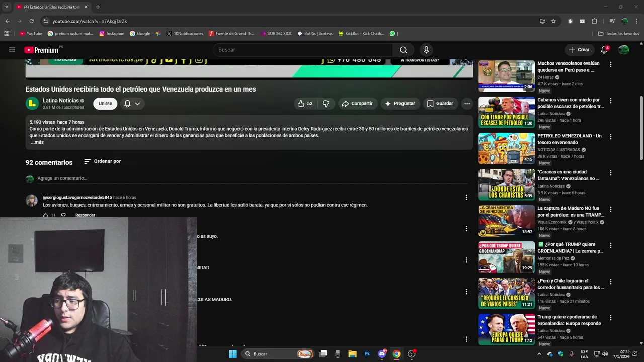Click 'Agrega un comentario...' field
The width and height of the screenshot is (644, 362).
[252, 178]
